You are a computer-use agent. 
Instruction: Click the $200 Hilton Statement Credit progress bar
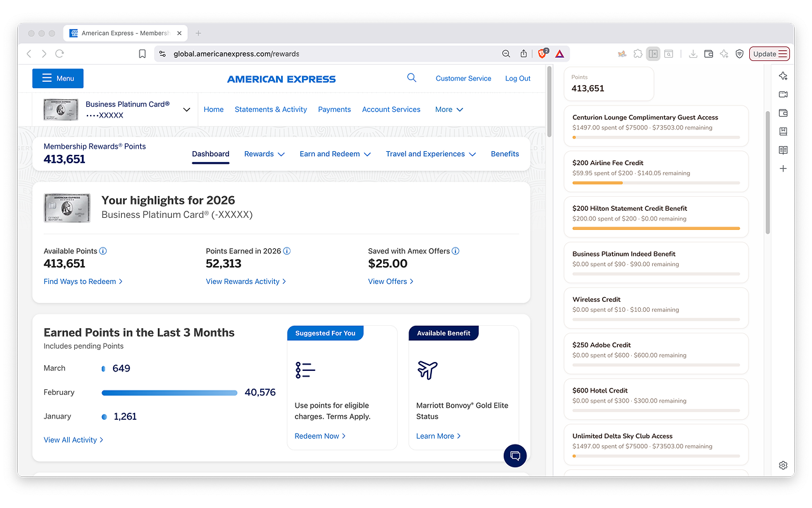(x=656, y=228)
